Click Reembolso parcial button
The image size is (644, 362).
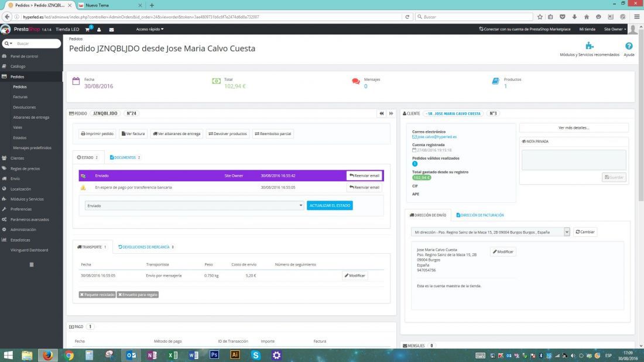[273, 134]
